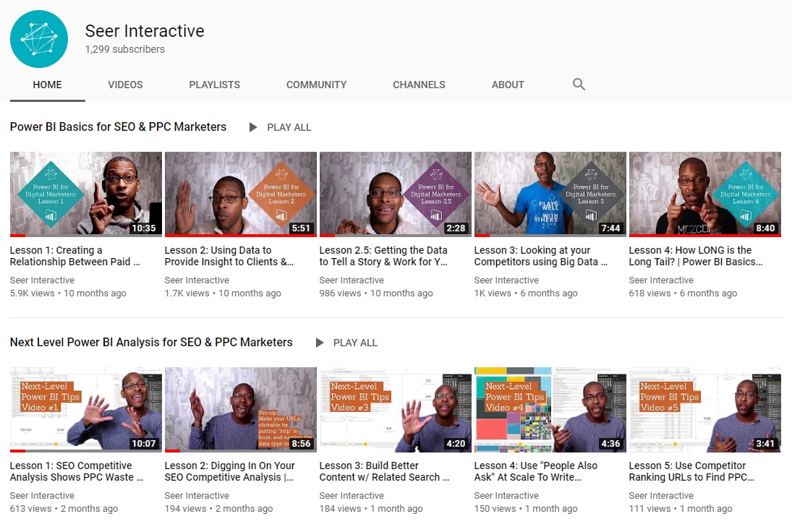Play the Next-Level Tips Video #4 thumbnail
This screenshot has height=532, width=792.
[x=550, y=408]
